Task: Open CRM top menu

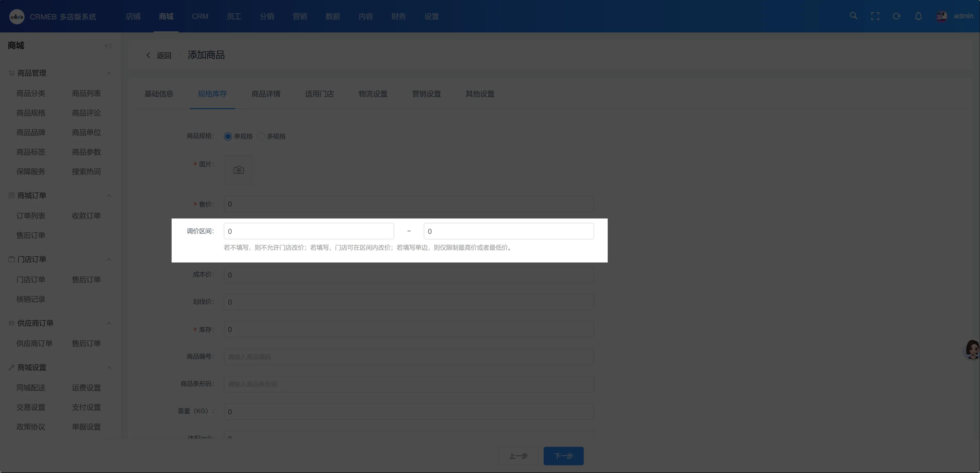Action: tap(200, 16)
